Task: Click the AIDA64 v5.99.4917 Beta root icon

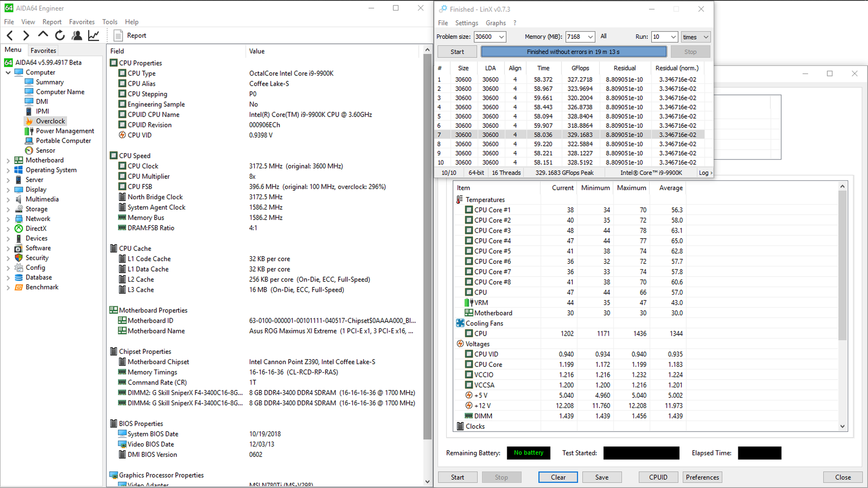Action: pyautogui.click(x=9, y=62)
